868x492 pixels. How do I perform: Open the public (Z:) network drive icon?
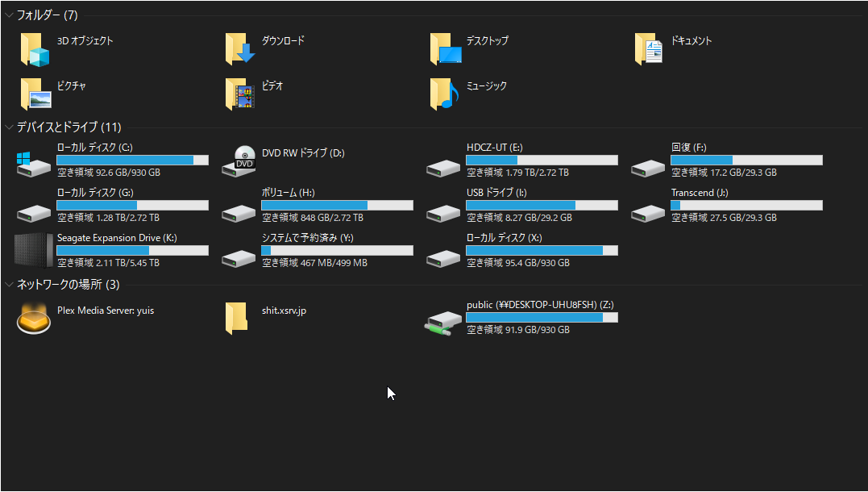point(444,321)
